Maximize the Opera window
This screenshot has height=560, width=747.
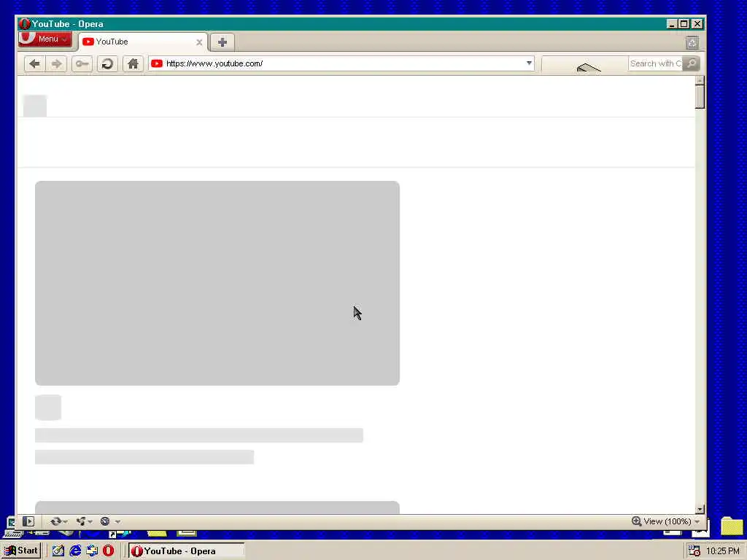point(684,24)
